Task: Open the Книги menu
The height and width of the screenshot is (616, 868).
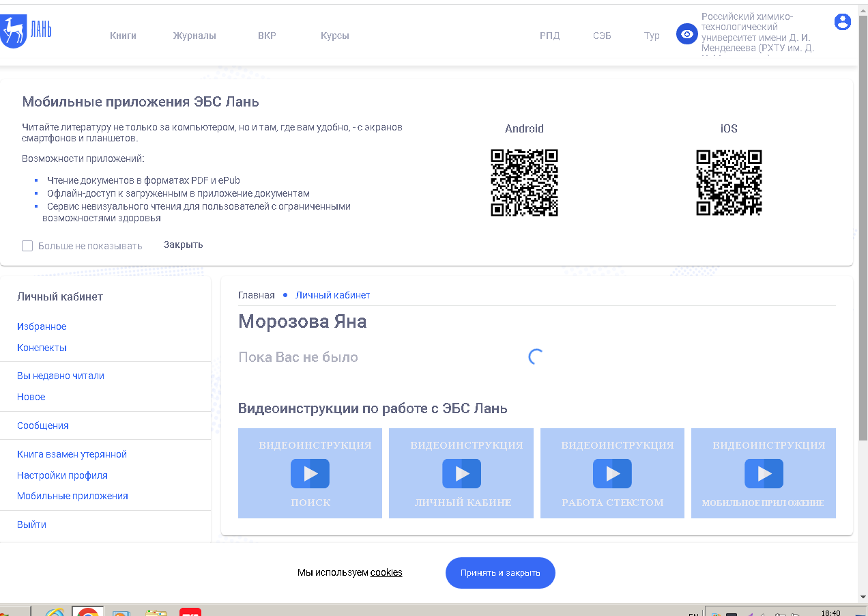Action: coord(123,36)
